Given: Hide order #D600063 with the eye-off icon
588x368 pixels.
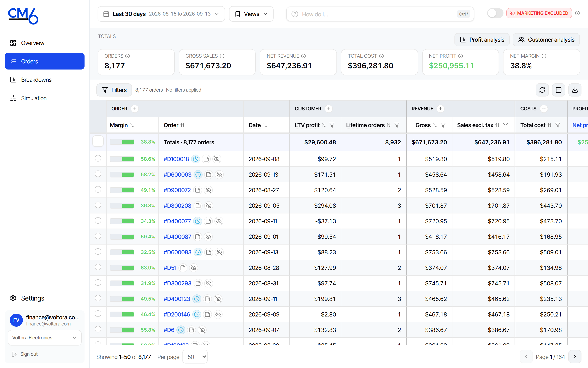Looking at the screenshot, I should pyautogui.click(x=219, y=175).
